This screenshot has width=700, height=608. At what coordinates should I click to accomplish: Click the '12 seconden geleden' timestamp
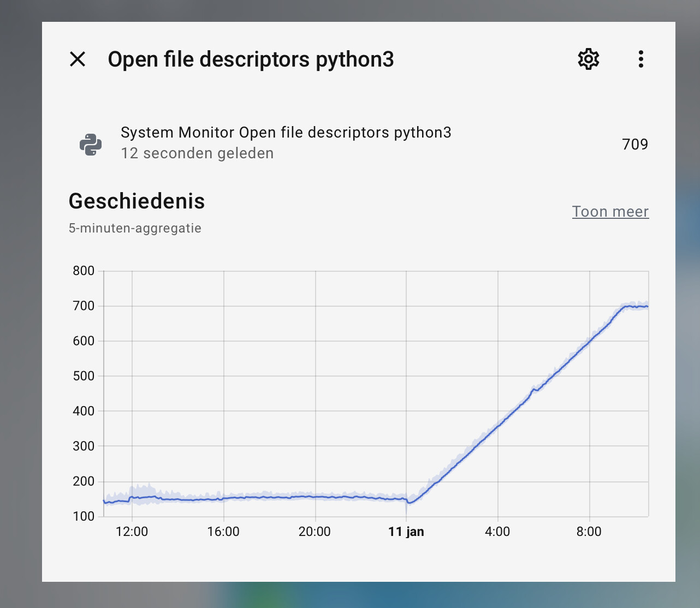(197, 153)
